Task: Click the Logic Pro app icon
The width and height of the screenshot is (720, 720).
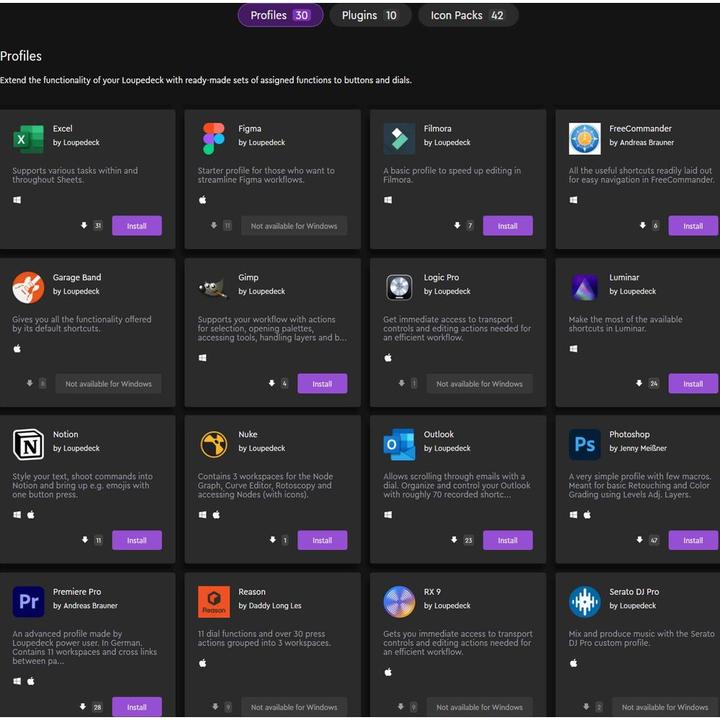Action: click(x=399, y=287)
